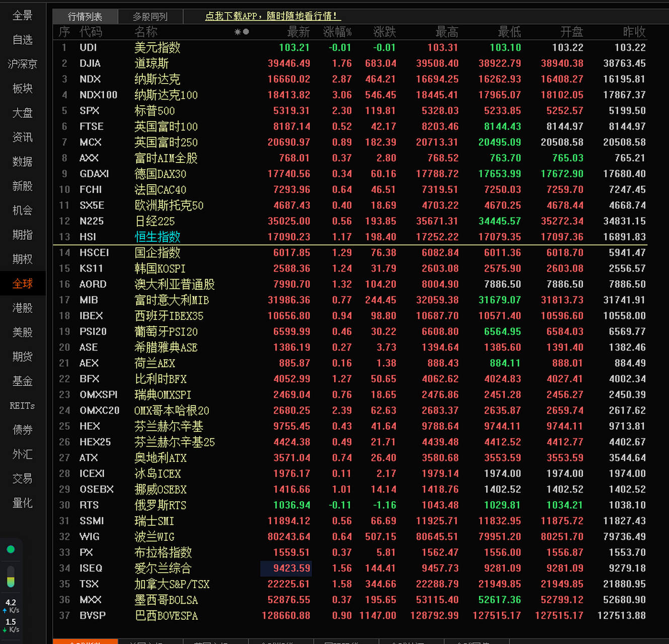
Task: Select the 德国DAX30 row
Action: [x=350, y=174]
